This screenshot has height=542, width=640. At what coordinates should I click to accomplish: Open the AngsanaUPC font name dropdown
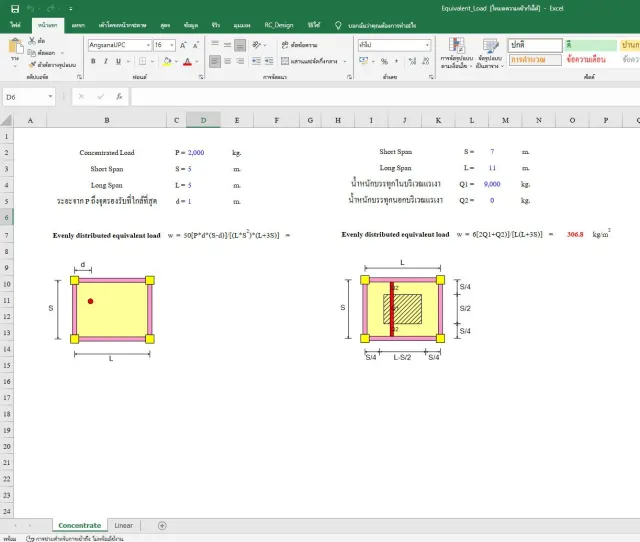(148, 45)
